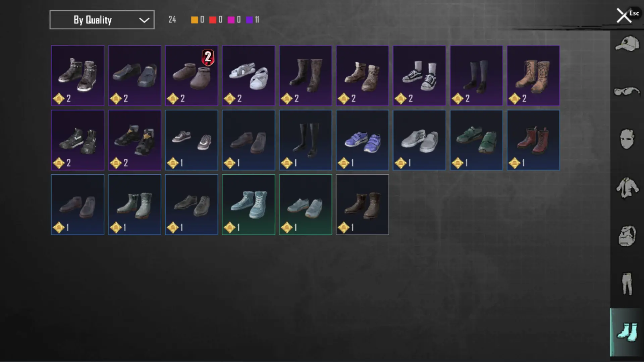Filter by purple quality swatch
The height and width of the screenshot is (362, 644).
[250, 20]
